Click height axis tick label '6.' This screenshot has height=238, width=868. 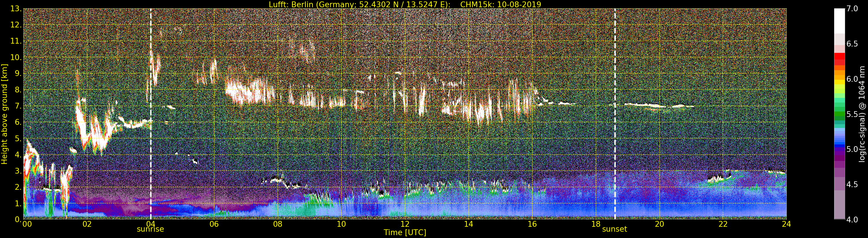[x=18, y=122]
